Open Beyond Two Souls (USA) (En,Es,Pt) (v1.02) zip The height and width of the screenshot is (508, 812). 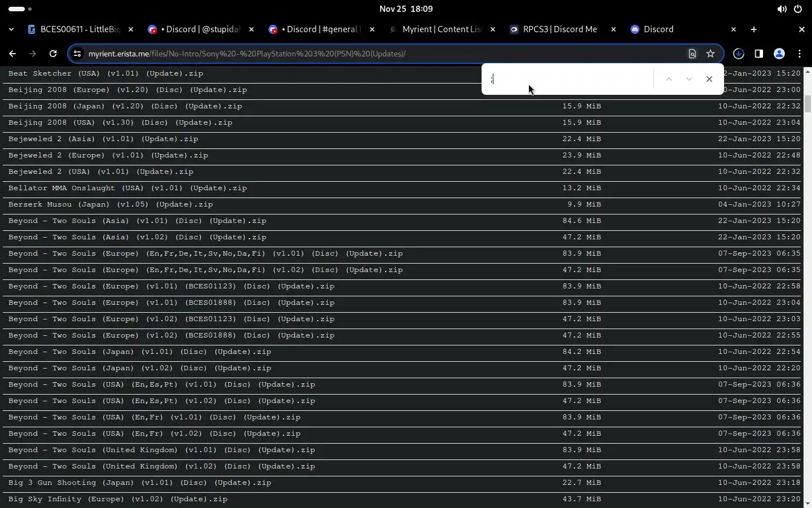coord(162,401)
